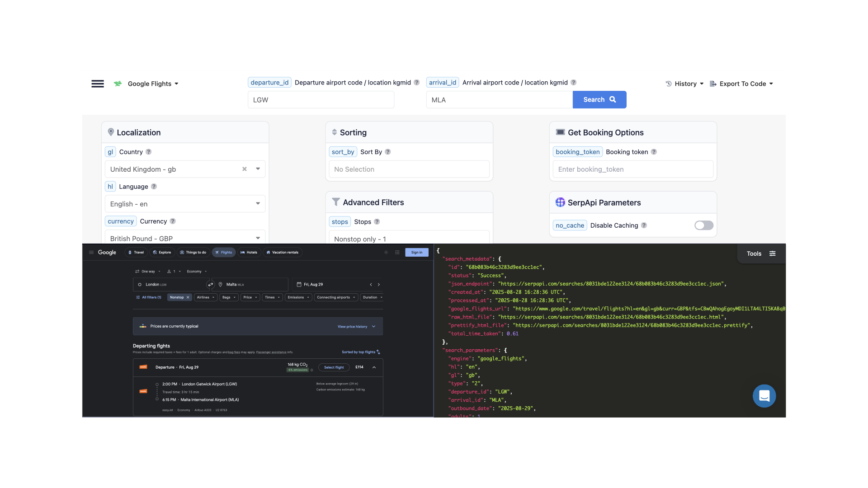Image resolution: width=868 pixels, height=488 pixels.
Task: Click the blue Search button
Action: tap(599, 99)
